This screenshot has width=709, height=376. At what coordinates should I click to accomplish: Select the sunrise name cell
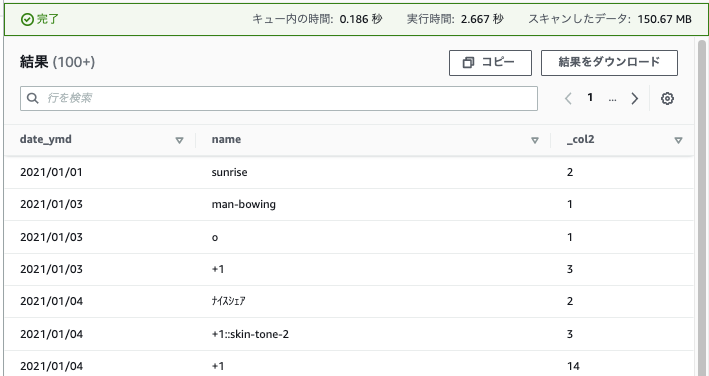[x=229, y=172]
